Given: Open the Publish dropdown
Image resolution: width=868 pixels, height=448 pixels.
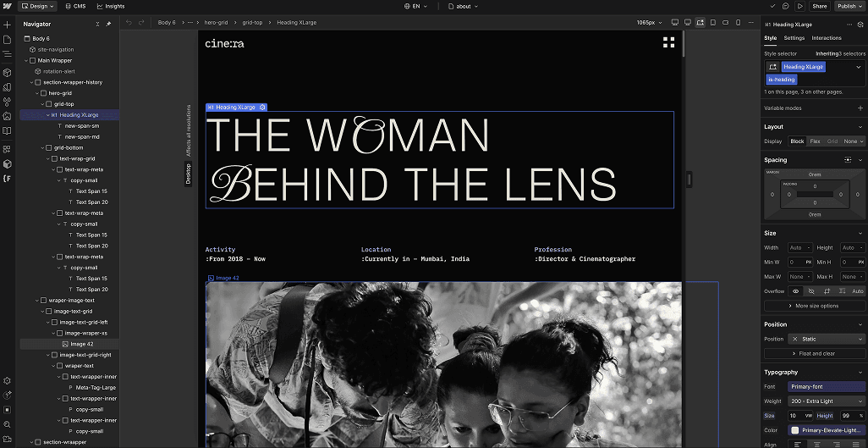Looking at the screenshot, I should point(850,6).
